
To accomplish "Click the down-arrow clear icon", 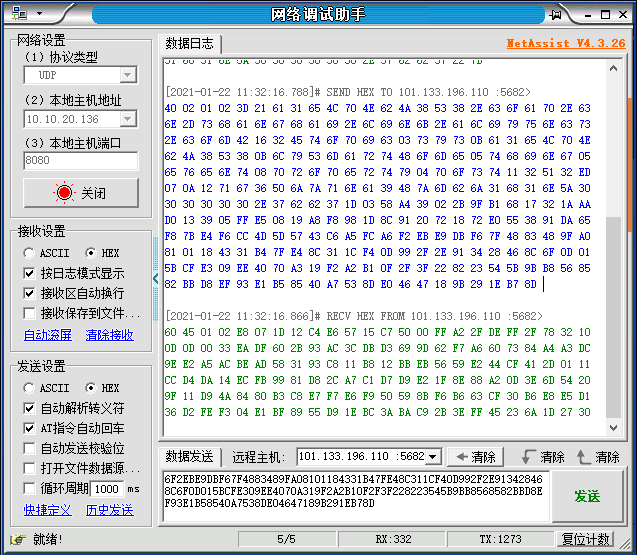I will click(529, 457).
